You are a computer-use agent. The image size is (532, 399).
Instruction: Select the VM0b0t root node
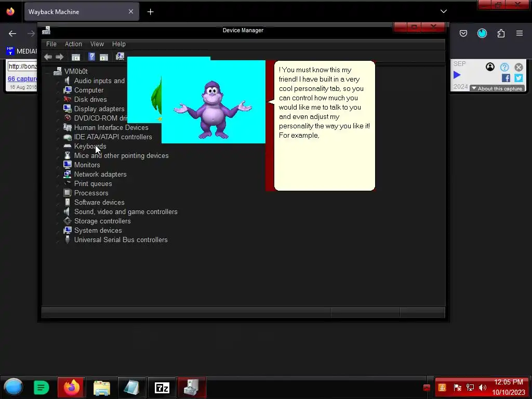76,71
